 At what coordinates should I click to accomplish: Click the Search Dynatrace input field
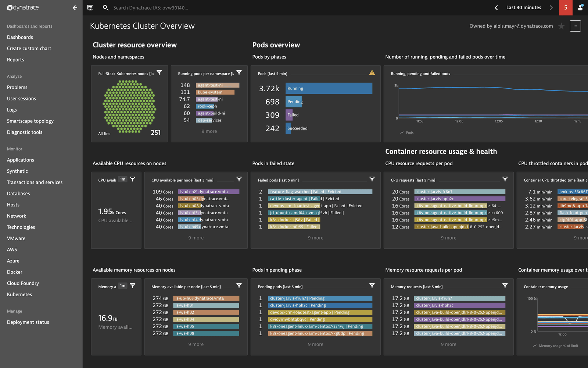click(151, 8)
